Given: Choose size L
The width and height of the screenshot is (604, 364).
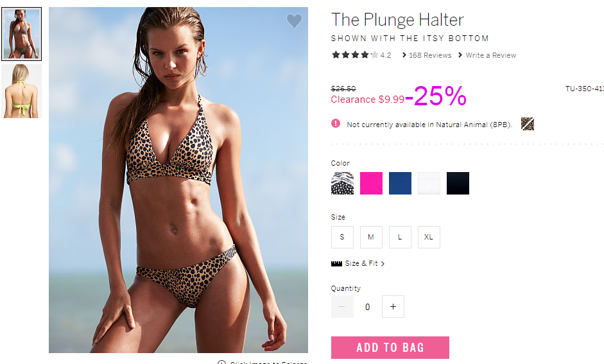Looking at the screenshot, I should [x=400, y=237].
